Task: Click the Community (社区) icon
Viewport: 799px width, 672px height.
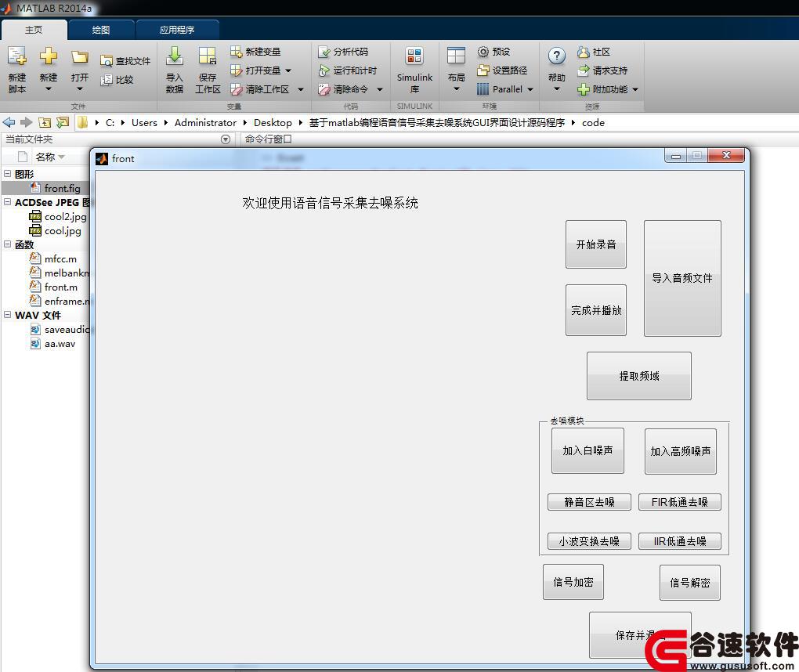Action: click(x=584, y=52)
